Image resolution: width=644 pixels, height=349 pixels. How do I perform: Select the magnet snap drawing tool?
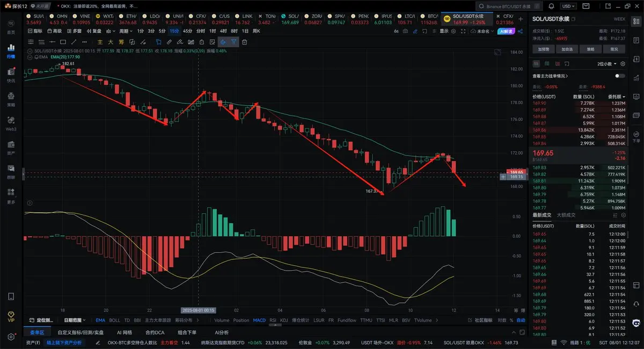pyautogui.click(x=223, y=42)
